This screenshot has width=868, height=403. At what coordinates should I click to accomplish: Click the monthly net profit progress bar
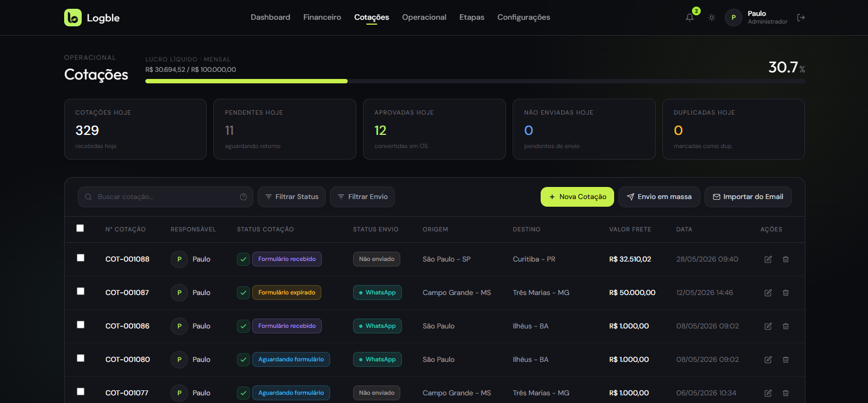pos(475,81)
